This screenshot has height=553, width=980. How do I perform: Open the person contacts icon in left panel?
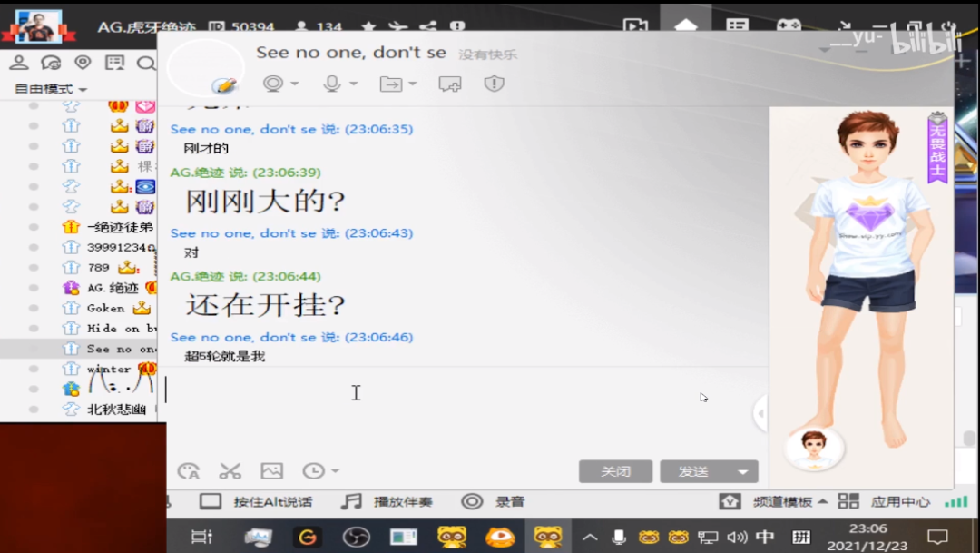point(19,62)
